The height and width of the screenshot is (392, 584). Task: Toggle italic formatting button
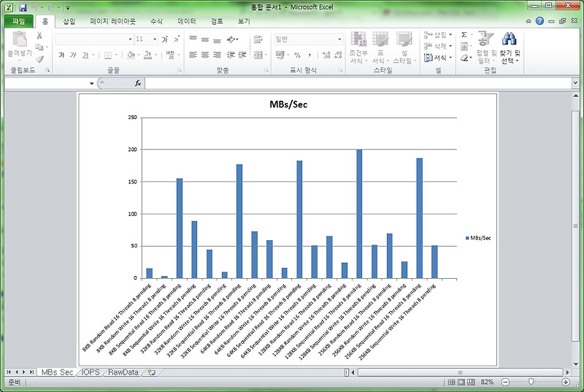click(73, 55)
